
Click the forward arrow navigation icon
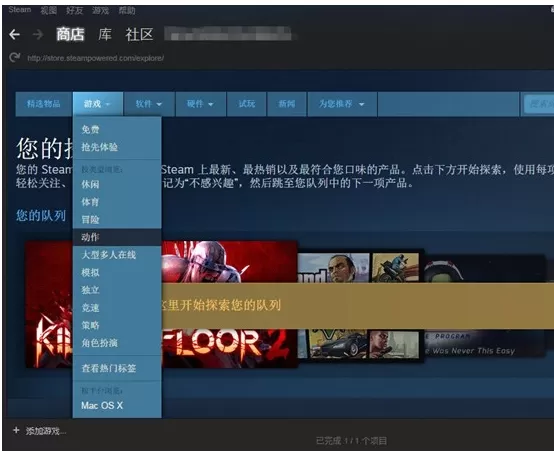click(38, 35)
